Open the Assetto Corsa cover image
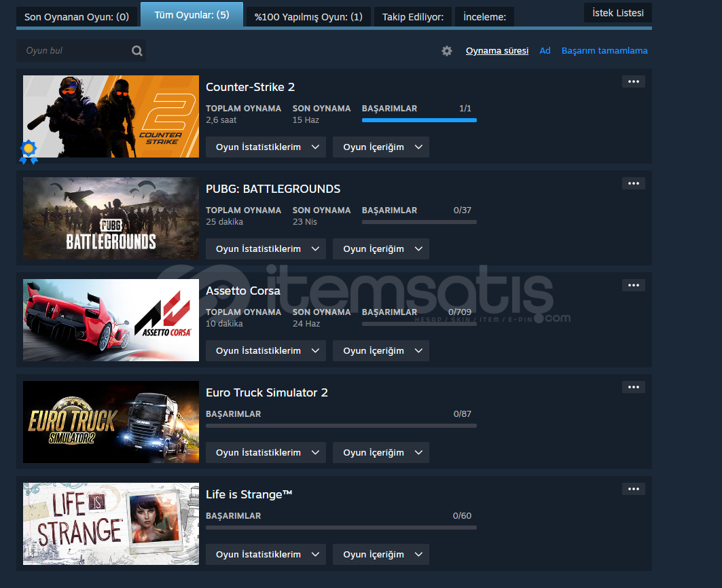The height and width of the screenshot is (588, 722). pos(111,320)
